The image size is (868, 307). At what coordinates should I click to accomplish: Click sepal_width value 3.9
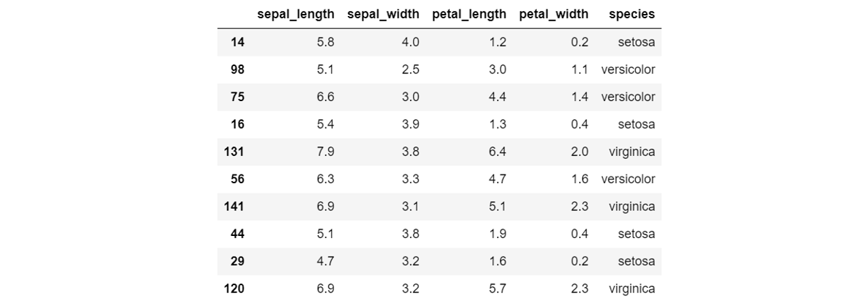point(411,125)
